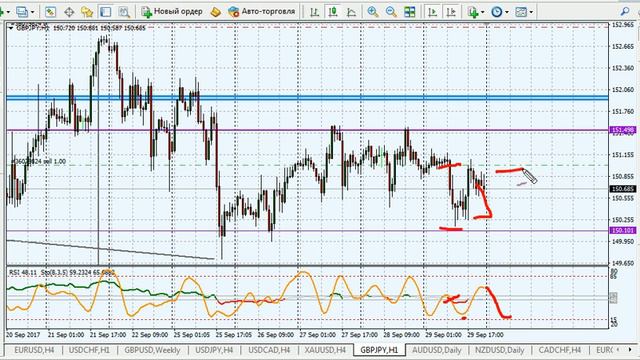Click the GBPJPY,H1 chart title text
This screenshot has height=360, width=640.
[x=33, y=28]
